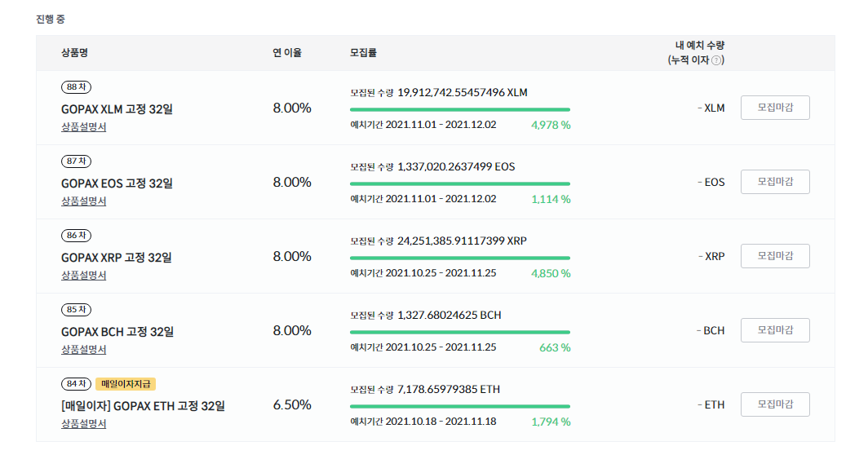
Task: Click the 1,794 % recruitment rate
Action: (551, 422)
